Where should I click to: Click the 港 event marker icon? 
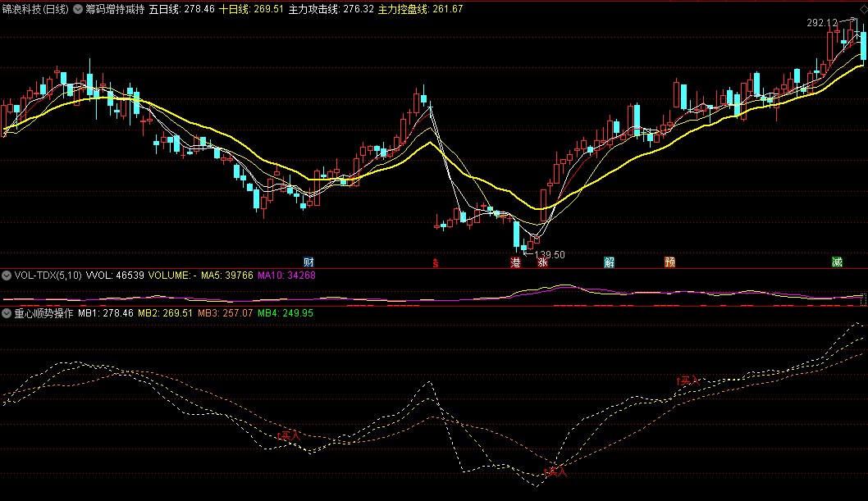click(515, 262)
